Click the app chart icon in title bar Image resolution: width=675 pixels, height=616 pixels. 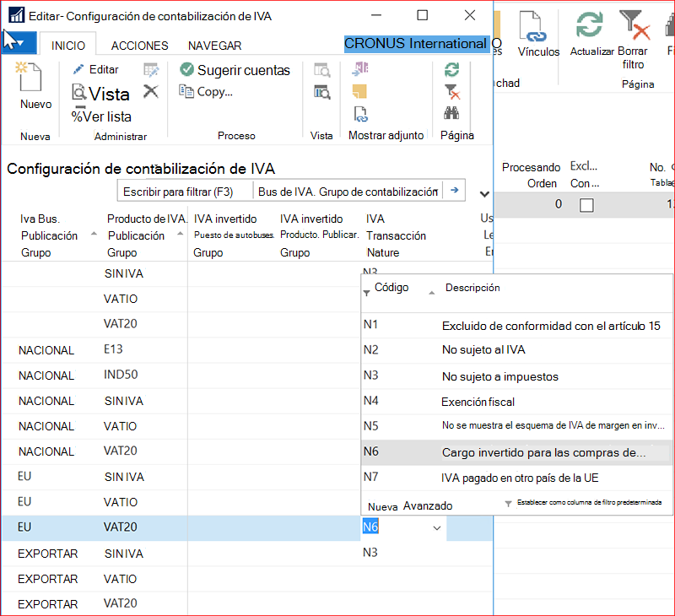tap(16, 16)
